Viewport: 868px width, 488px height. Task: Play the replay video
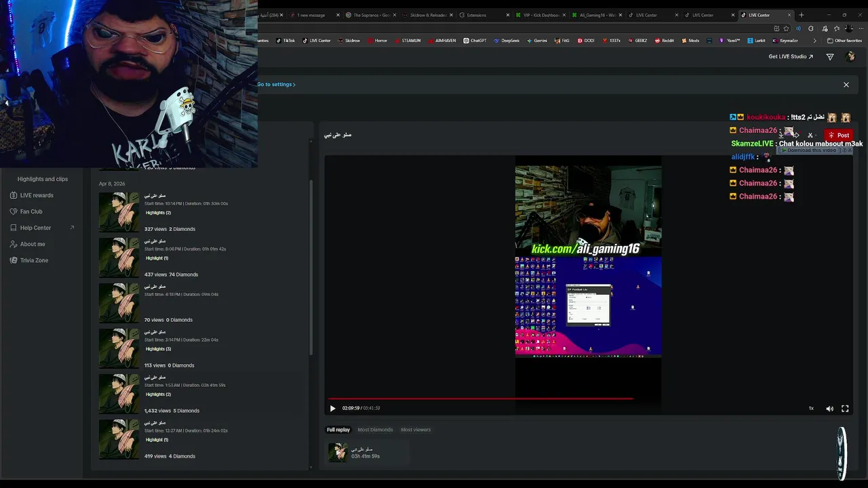(332, 408)
